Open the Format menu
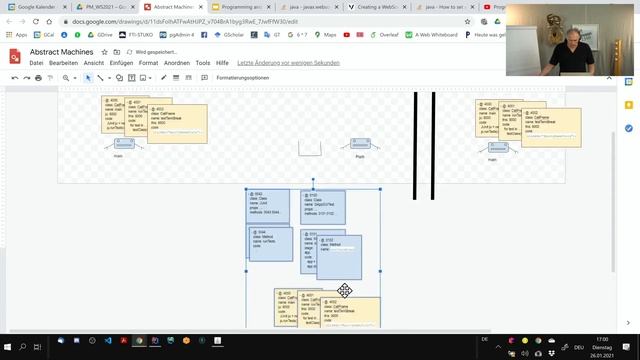This screenshot has height=360, width=640. [x=148, y=63]
